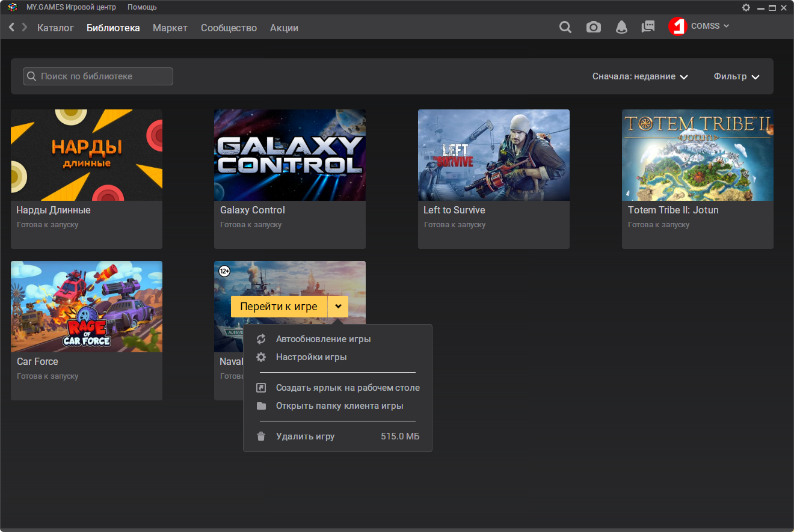
Task: Switch to the Библиотека tab
Action: (x=113, y=28)
